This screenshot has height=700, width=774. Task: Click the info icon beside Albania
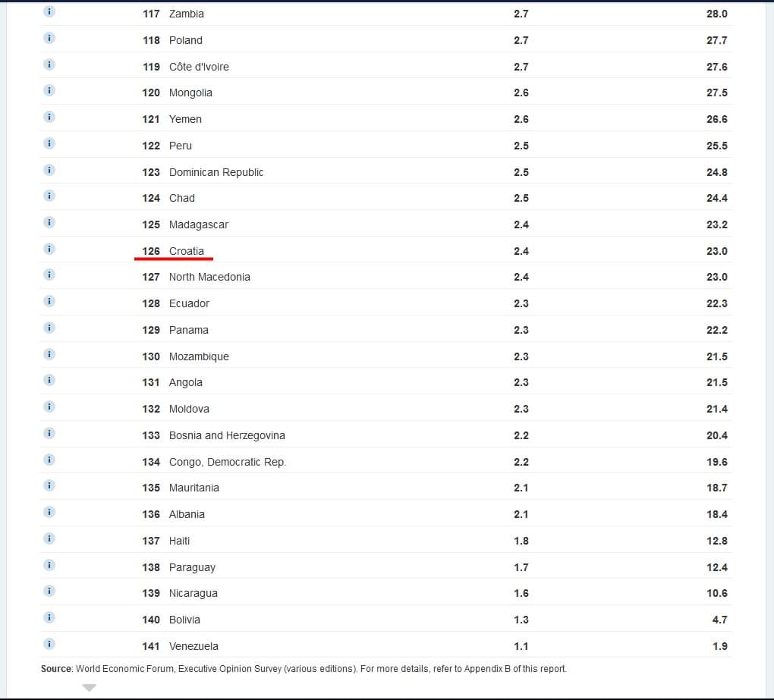[x=49, y=512]
